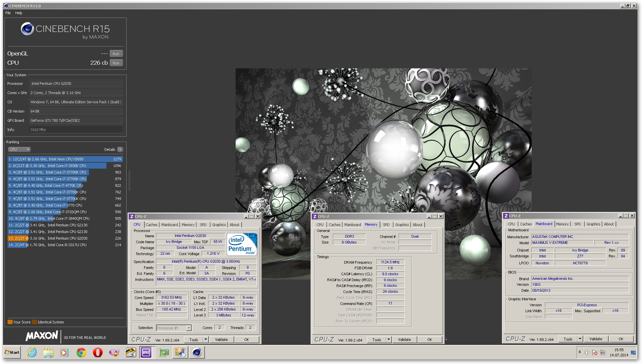
Task: Open About tab in left CPU-Z window
Action: (235, 225)
